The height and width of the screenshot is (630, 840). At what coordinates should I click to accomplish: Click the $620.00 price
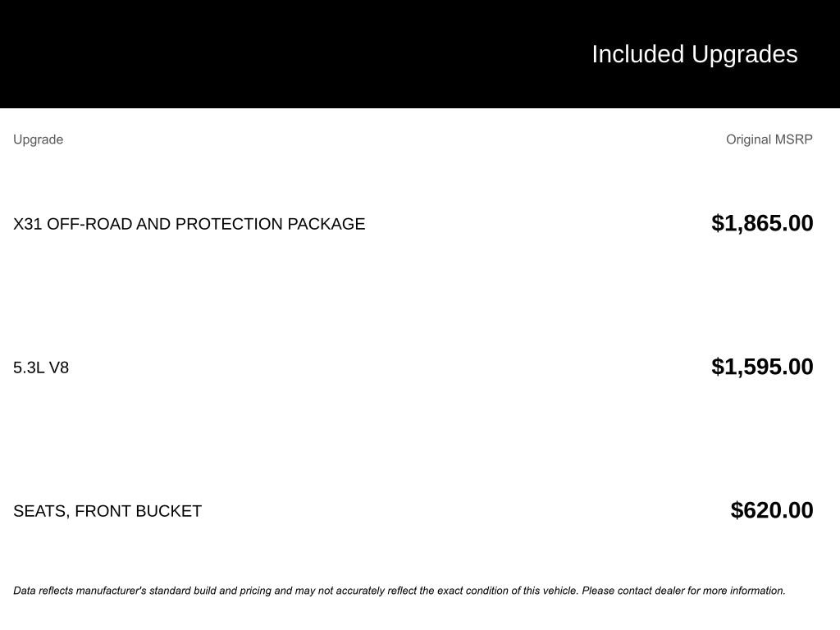tap(772, 510)
